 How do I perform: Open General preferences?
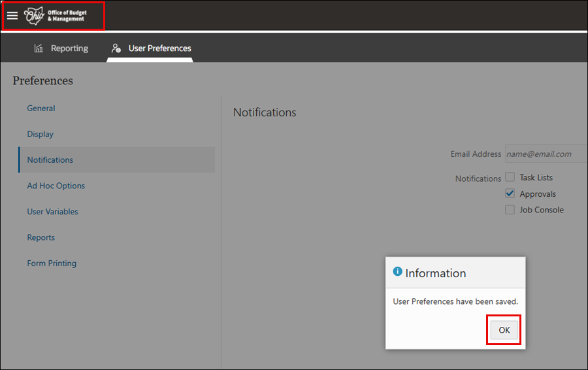point(41,108)
